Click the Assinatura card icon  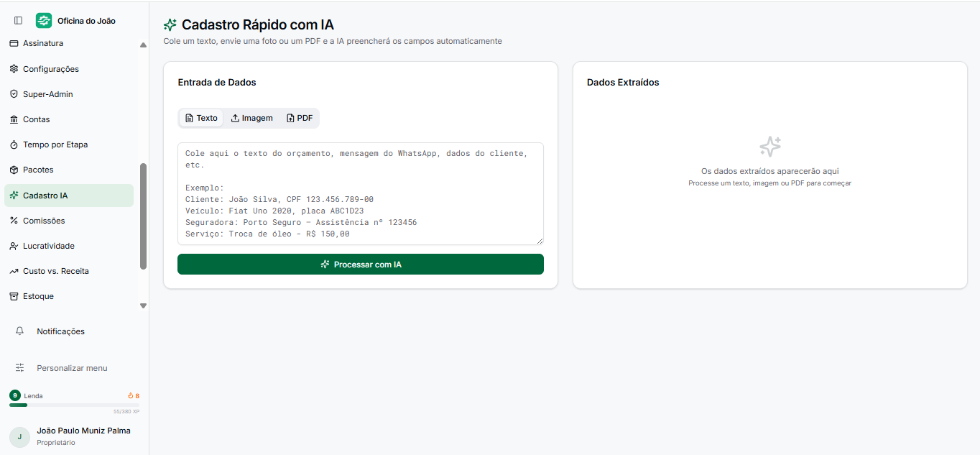pos(14,43)
